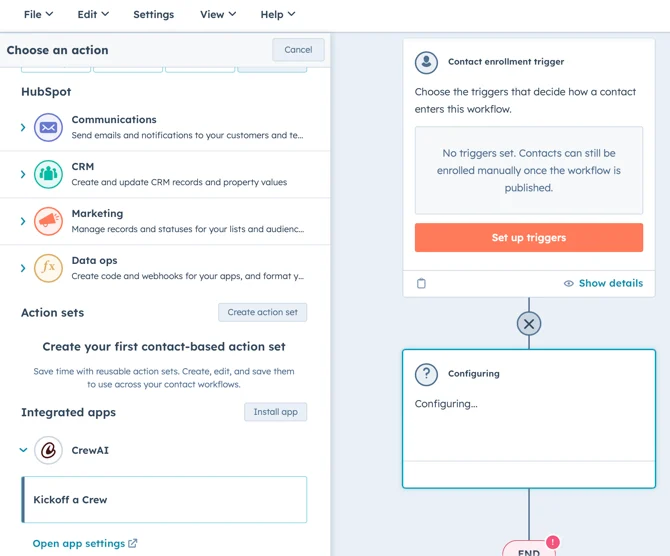Click the question mark Configuring icon
The image size is (670, 556).
[426, 374]
